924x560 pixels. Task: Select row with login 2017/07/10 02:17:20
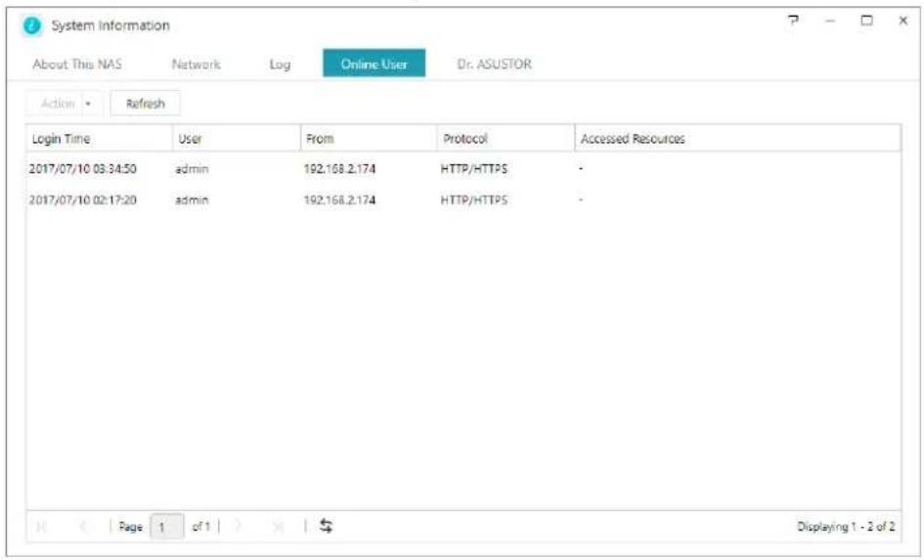click(x=463, y=200)
